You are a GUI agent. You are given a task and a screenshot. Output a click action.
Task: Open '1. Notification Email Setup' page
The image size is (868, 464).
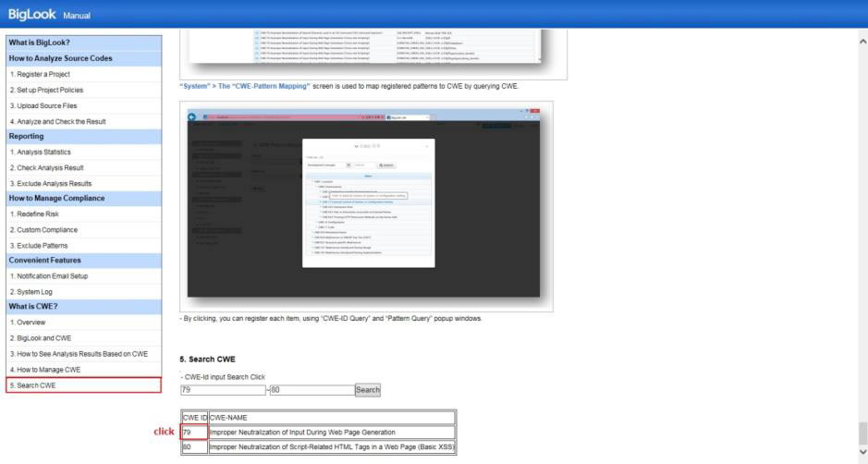pos(83,275)
